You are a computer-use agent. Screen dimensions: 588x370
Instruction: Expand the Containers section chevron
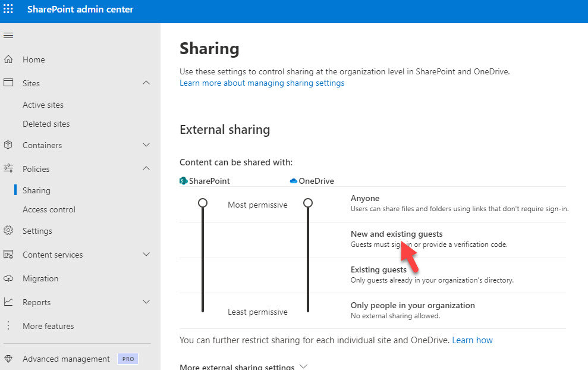tap(146, 145)
